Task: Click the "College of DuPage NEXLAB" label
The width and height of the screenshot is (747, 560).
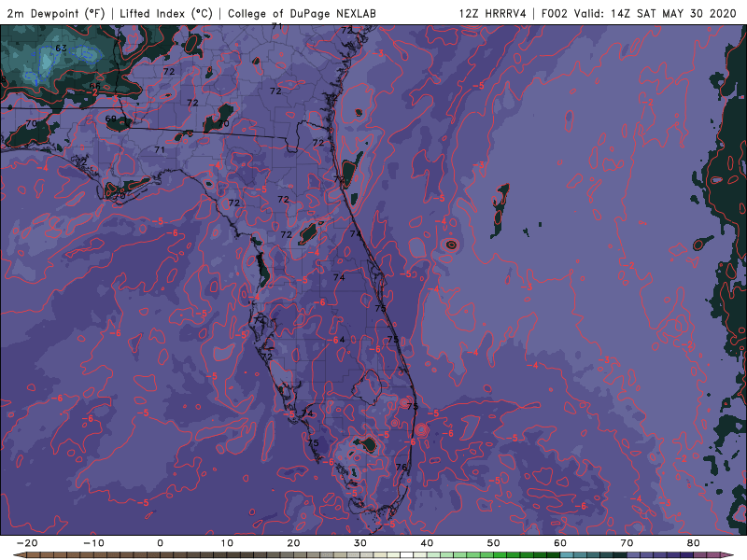Action: click(302, 13)
